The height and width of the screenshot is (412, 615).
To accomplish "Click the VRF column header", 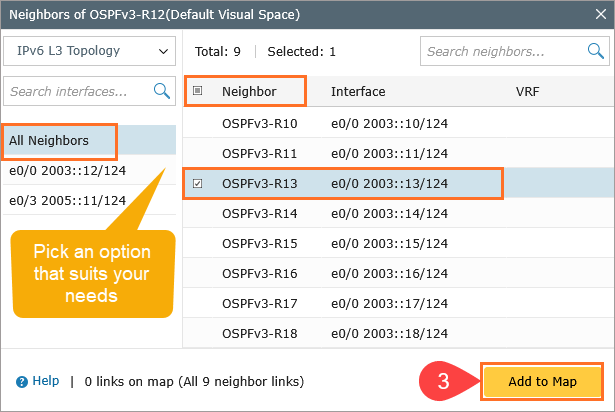I will pyautogui.click(x=527, y=91).
